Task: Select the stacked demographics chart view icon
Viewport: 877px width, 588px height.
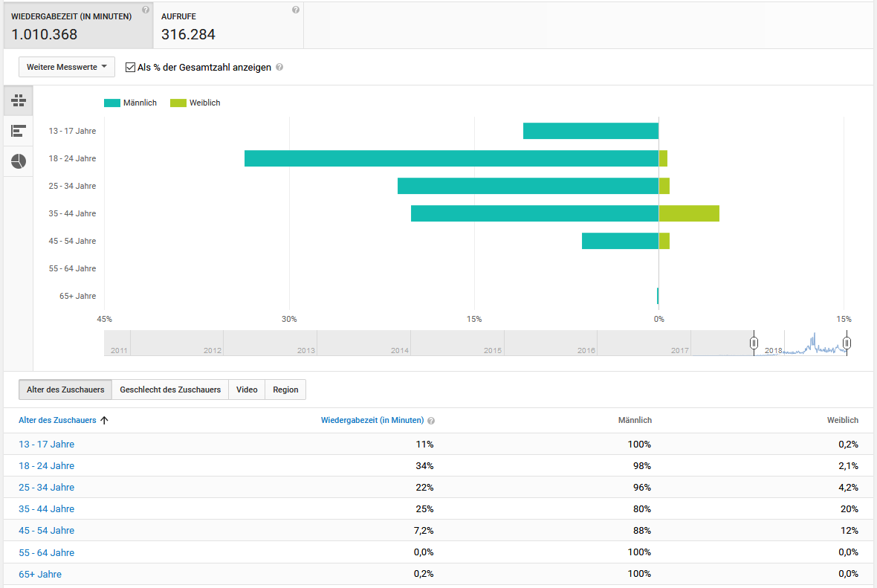Action: coord(19,100)
